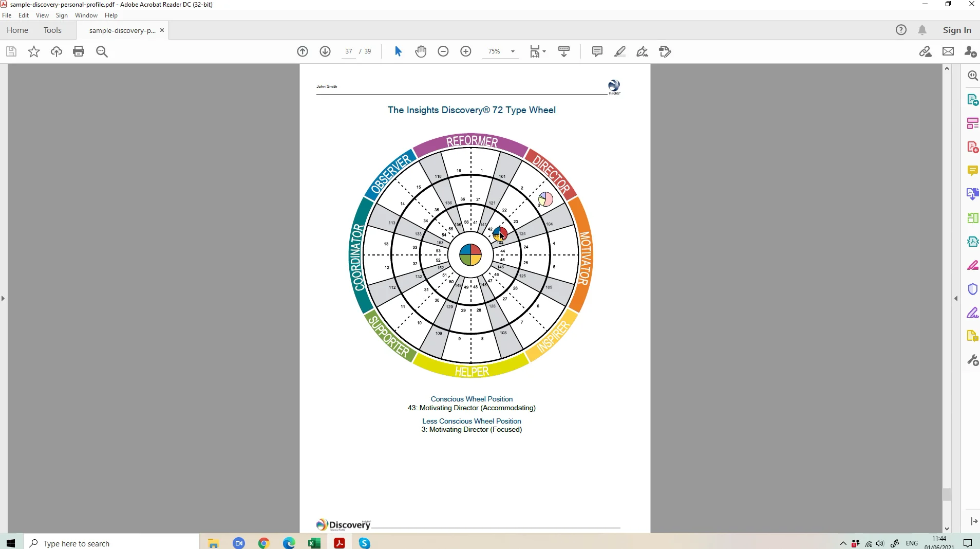Select the Hand tool
980x549 pixels.
click(421, 51)
